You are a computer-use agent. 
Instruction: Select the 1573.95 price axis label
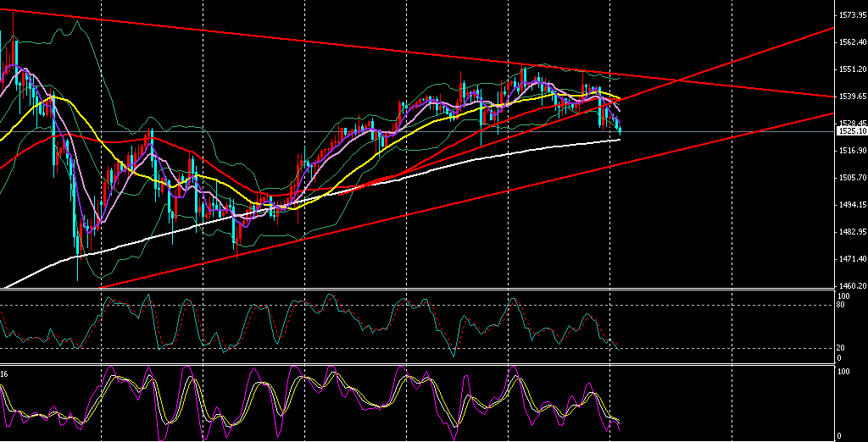pyautogui.click(x=849, y=15)
